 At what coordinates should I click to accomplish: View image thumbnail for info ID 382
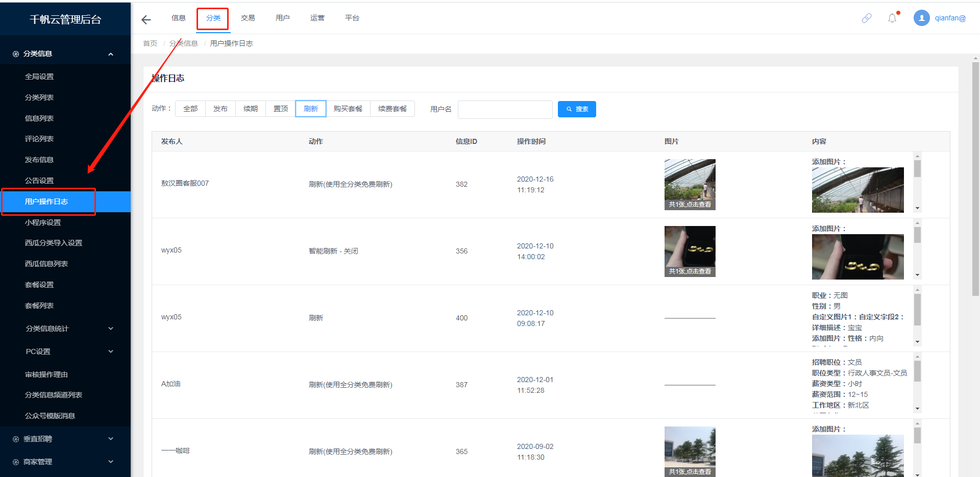click(x=690, y=185)
